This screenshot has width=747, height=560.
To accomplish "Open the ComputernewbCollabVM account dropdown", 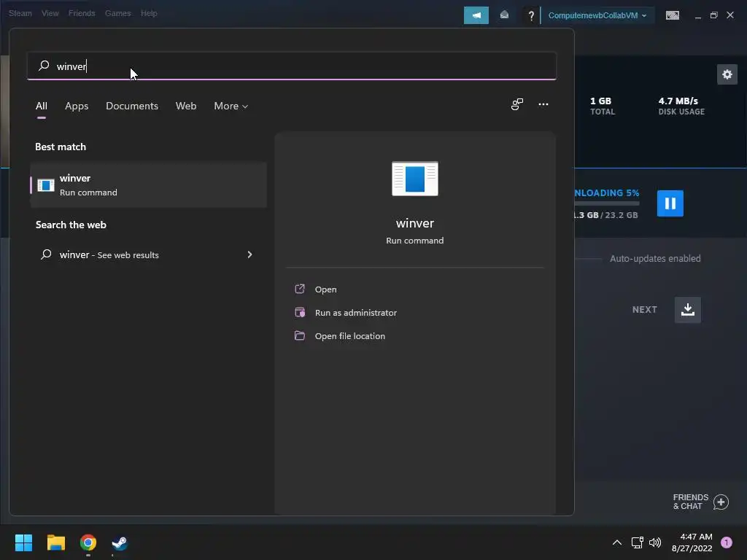I will pyautogui.click(x=597, y=15).
